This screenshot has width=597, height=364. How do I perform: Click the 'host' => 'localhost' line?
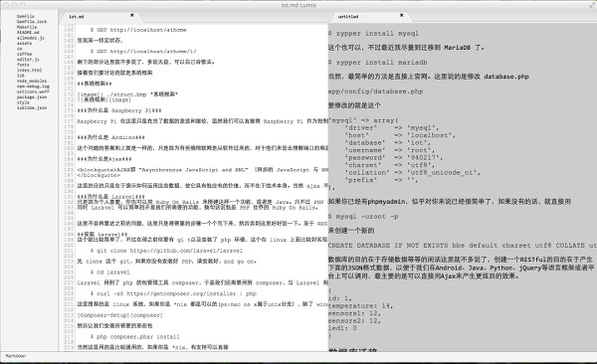(400, 135)
